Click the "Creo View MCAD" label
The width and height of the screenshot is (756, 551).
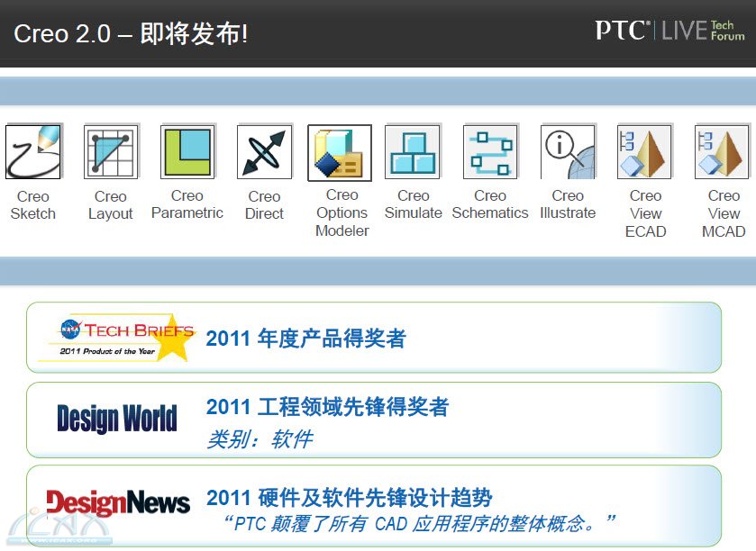724,213
